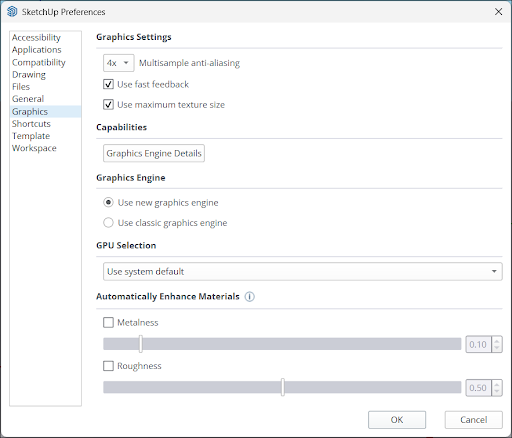Image resolution: width=512 pixels, height=438 pixels.
Task: Click the Metalness slider handle
Action: pyautogui.click(x=141, y=344)
